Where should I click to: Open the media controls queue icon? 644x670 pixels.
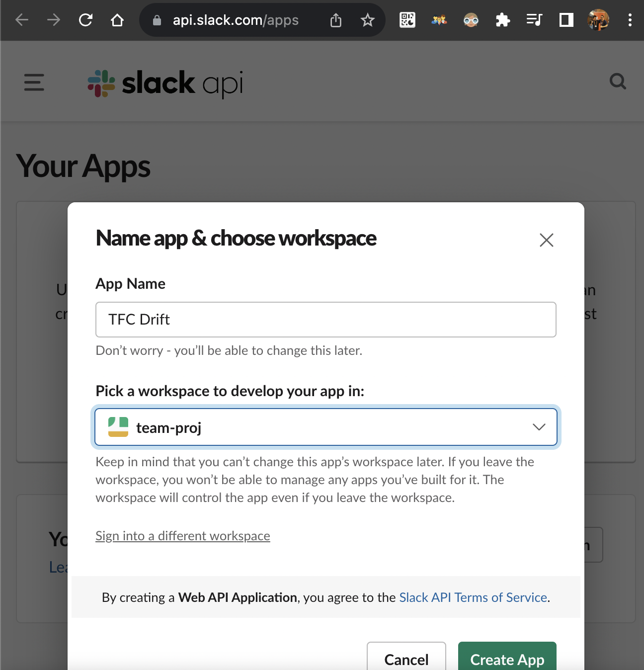535,20
